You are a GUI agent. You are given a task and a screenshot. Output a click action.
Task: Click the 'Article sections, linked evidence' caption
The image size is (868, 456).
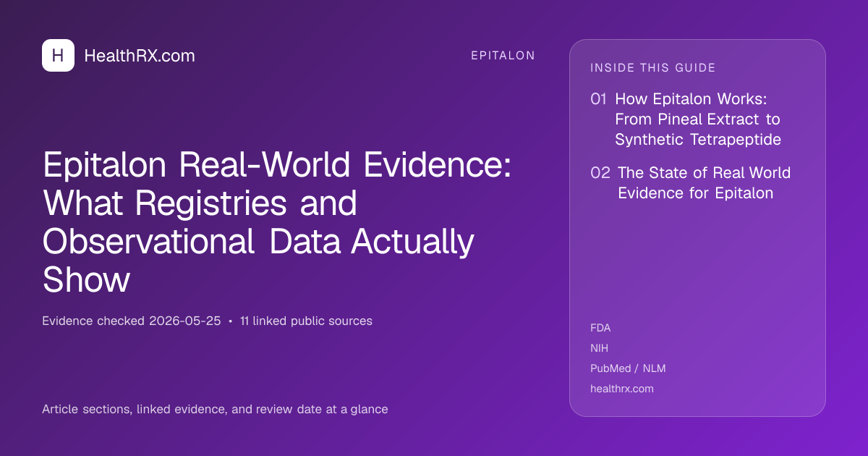[x=215, y=409]
